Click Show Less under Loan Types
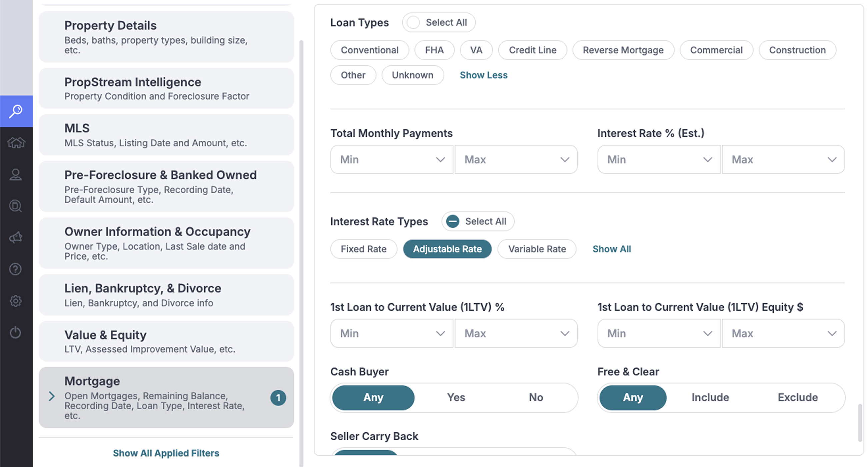 [483, 75]
